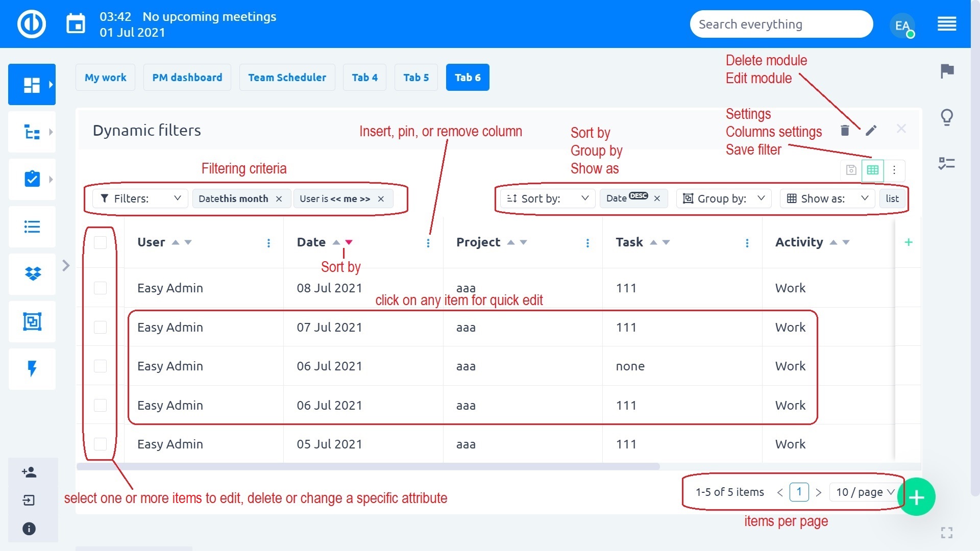
Task: Click the lightning bolt sidebar icon
Action: [32, 369]
